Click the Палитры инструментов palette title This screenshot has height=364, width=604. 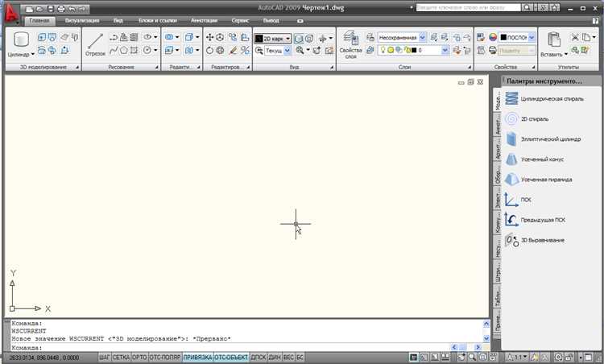[544, 81]
